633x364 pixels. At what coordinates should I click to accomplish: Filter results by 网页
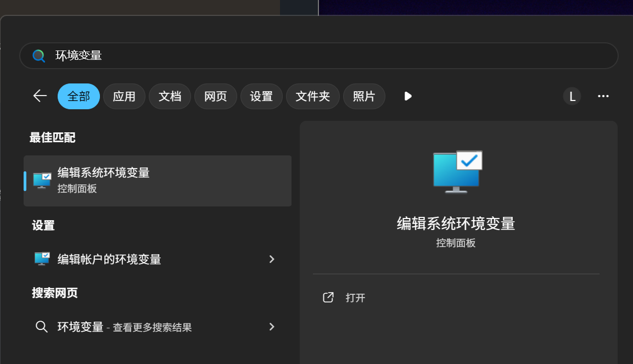[216, 97]
